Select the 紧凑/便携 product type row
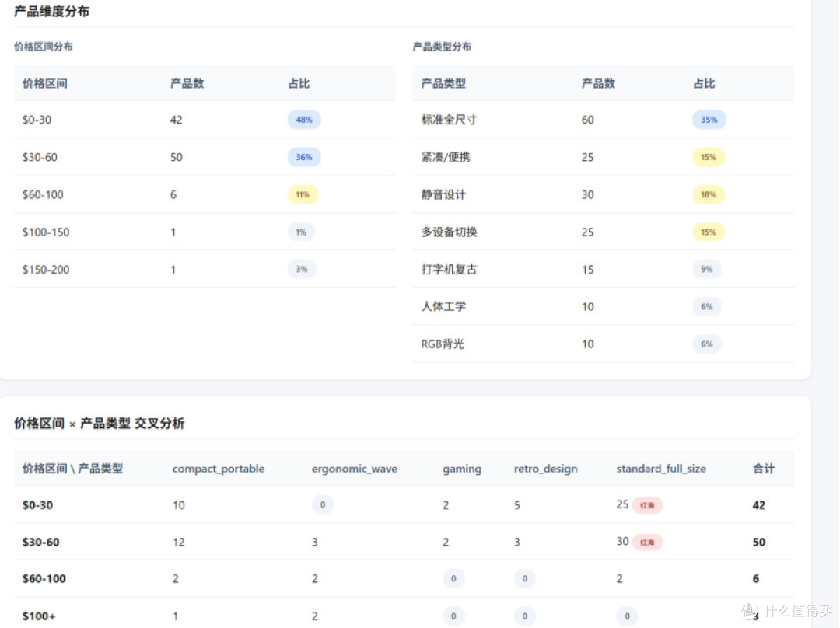Viewport: 840px width, 628px height. tap(604, 158)
